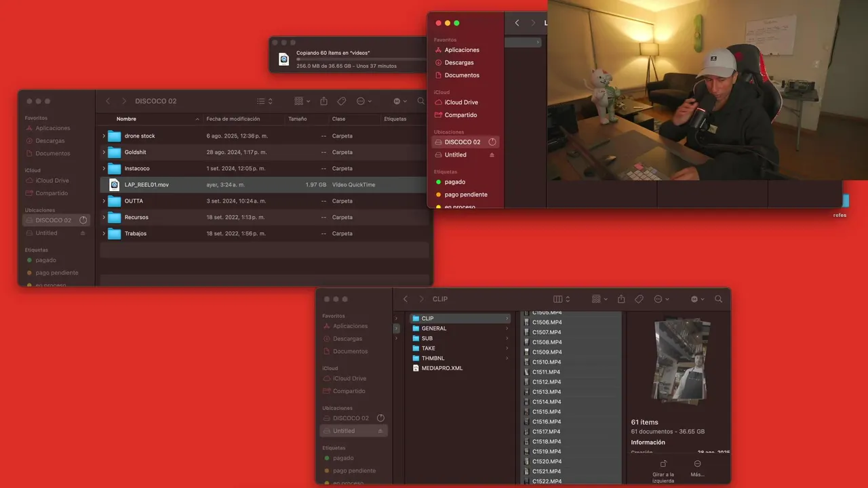Image resolution: width=868 pixels, height=488 pixels.
Task: Go back in the CLIP window
Action: [406, 299]
